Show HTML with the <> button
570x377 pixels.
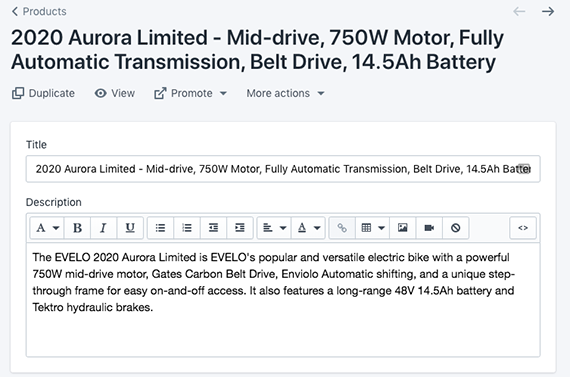[x=523, y=228]
